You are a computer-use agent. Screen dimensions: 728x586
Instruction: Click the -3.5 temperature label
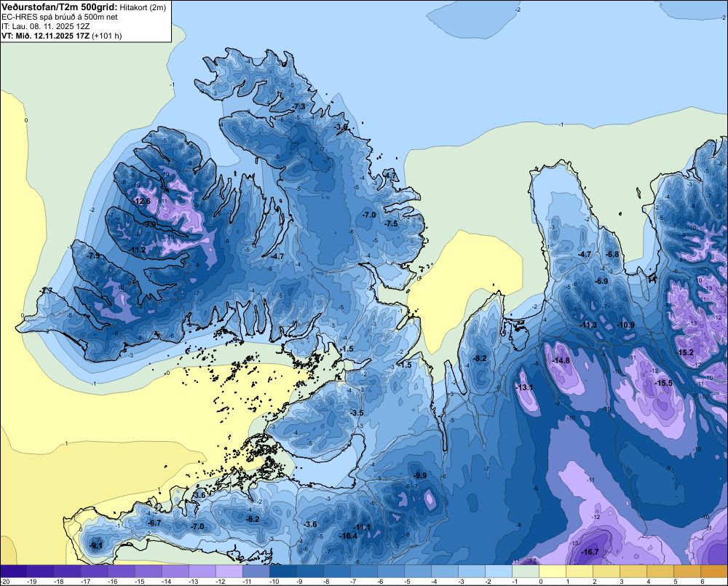point(357,413)
